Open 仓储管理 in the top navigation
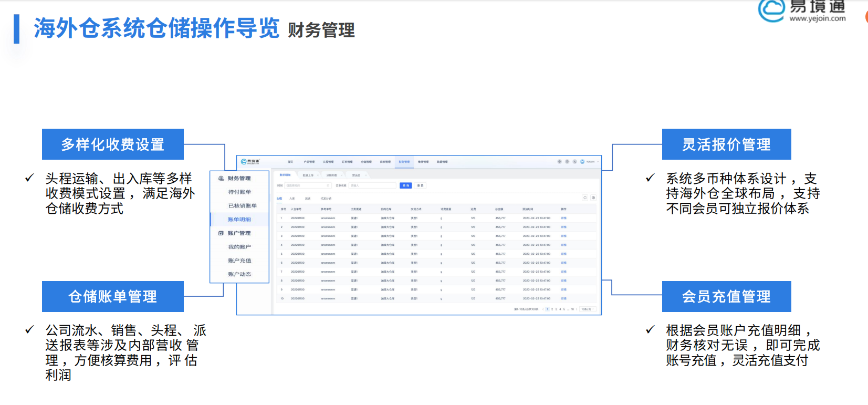Screen dimensions: 868x405 (366, 162)
